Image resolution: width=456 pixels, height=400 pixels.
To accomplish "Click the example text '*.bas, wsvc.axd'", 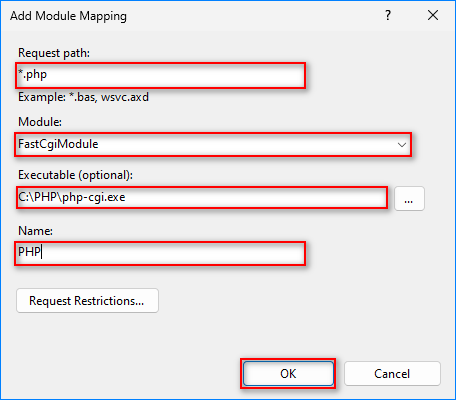I will 109,97.
